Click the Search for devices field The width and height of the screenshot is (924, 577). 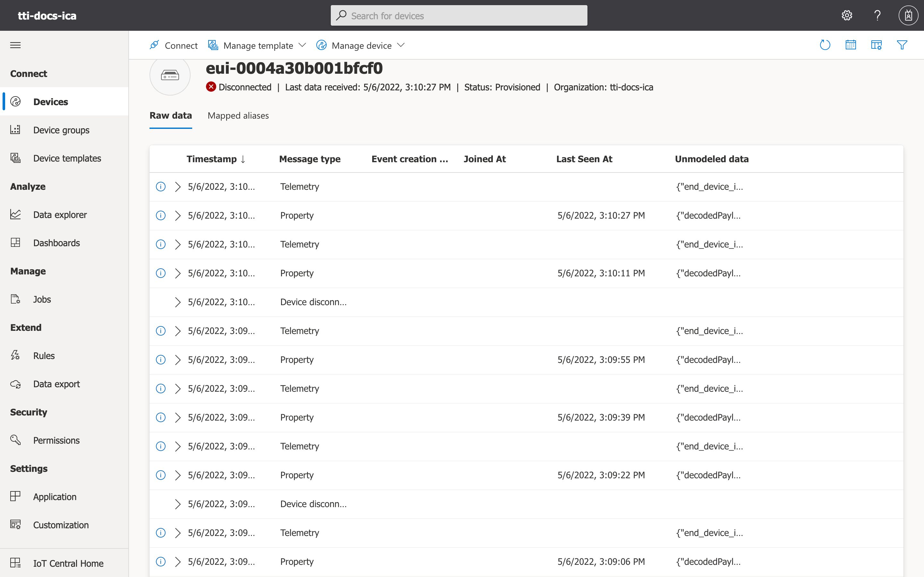tap(458, 16)
